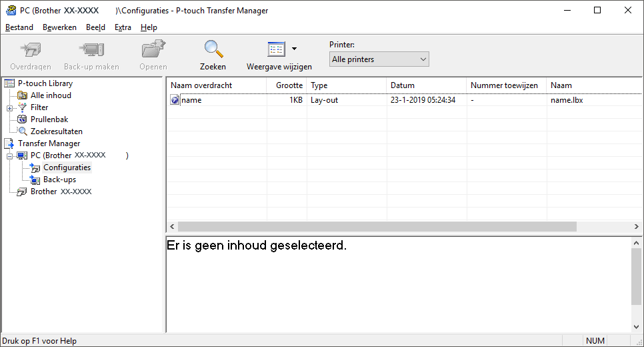Open the Bestand menu
644x347 pixels.
click(x=19, y=27)
